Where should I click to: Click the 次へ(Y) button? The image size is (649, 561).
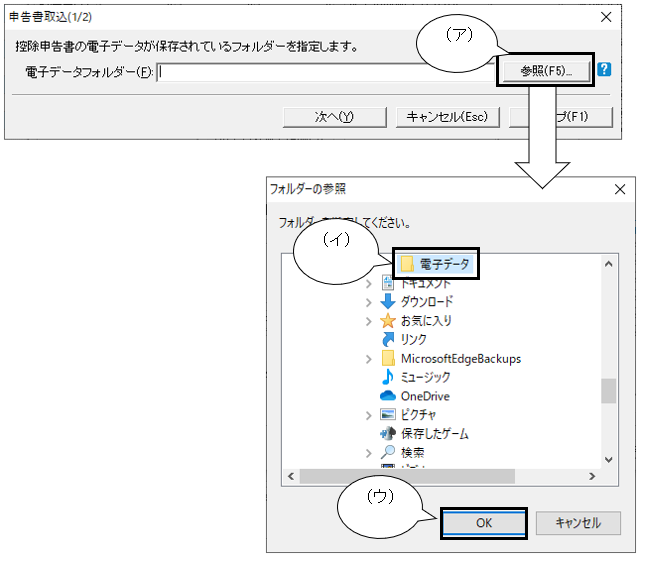point(334,117)
